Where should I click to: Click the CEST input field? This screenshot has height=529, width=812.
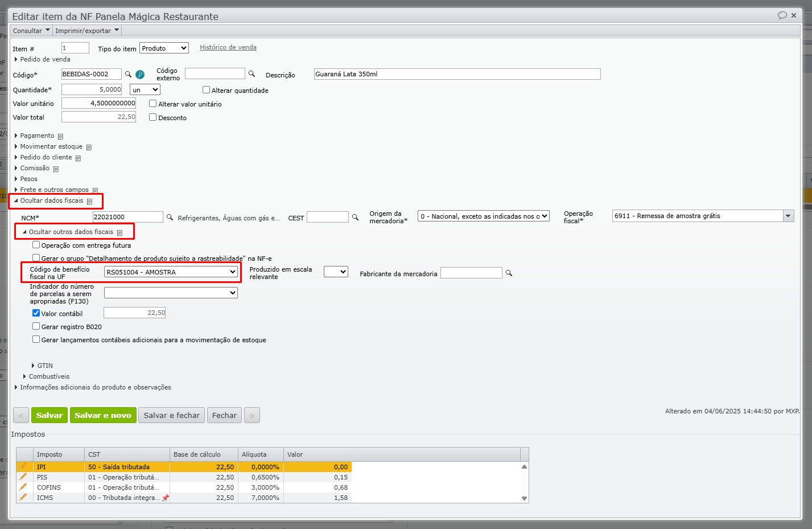tap(328, 217)
